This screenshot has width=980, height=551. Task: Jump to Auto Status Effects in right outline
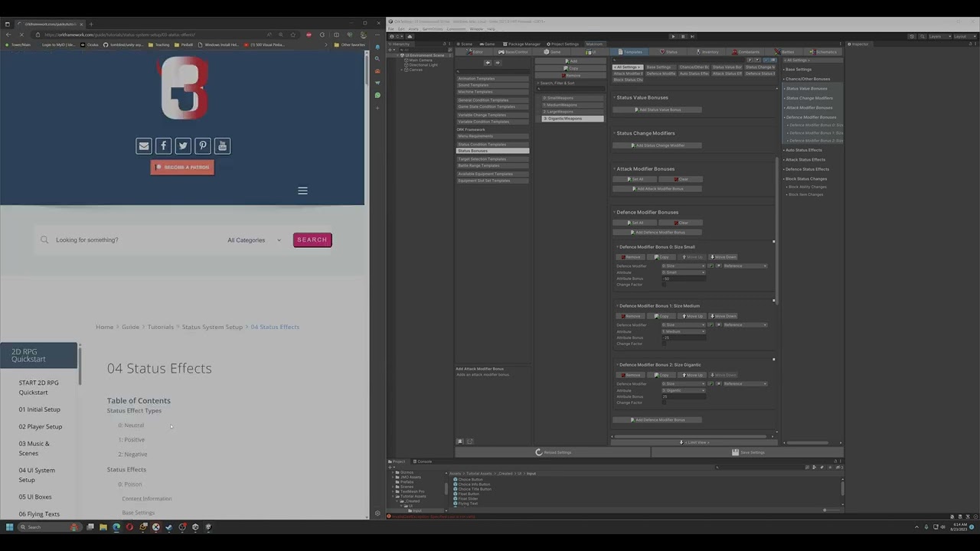[804, 150]
